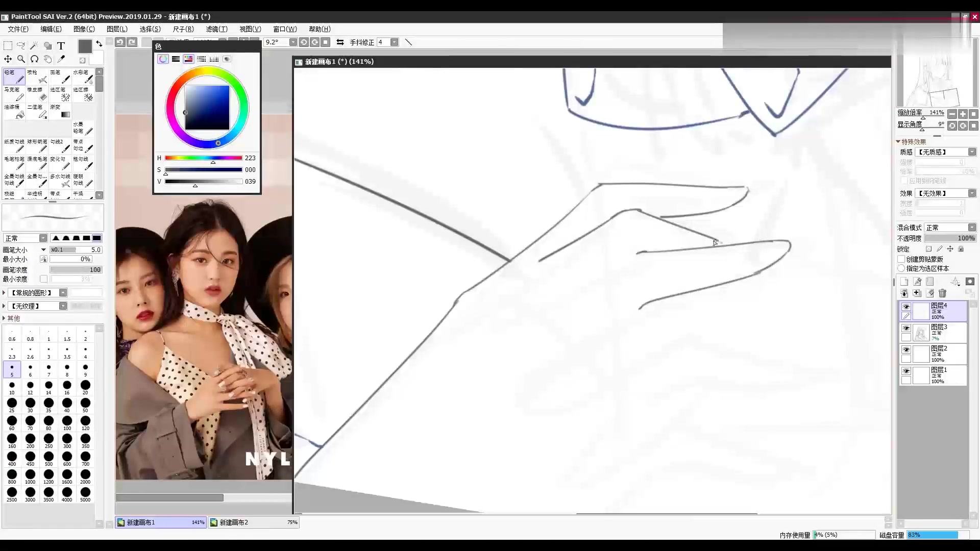
Task: Select the zoom magnifier tool
Action: pyautogui.click(x=21, y=59)
